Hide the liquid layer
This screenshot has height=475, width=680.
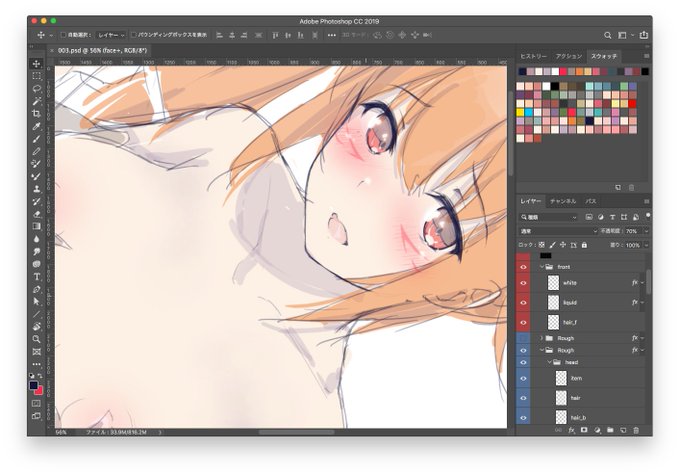coord(523,302)
